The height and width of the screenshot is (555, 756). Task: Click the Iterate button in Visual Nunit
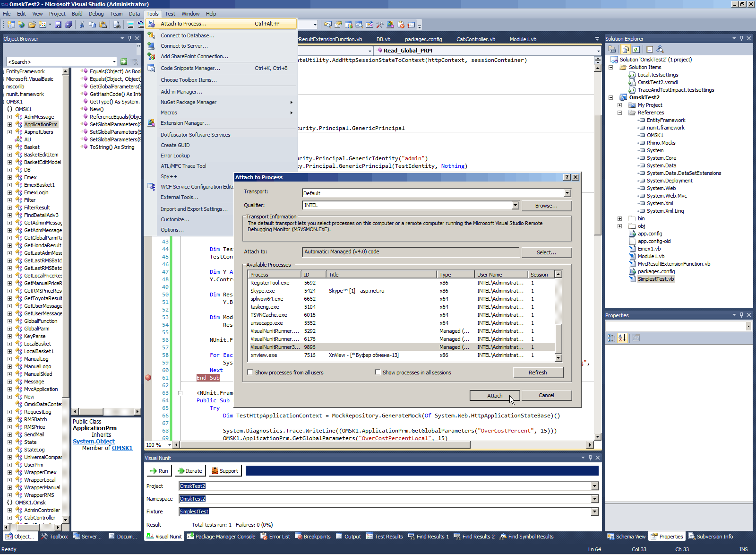[x=189, y=471]
